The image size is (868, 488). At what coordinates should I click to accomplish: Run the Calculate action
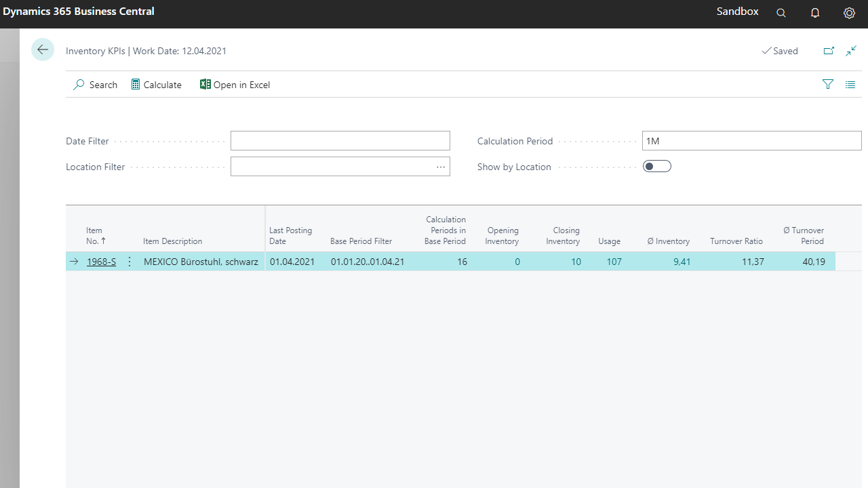(156, 85)
